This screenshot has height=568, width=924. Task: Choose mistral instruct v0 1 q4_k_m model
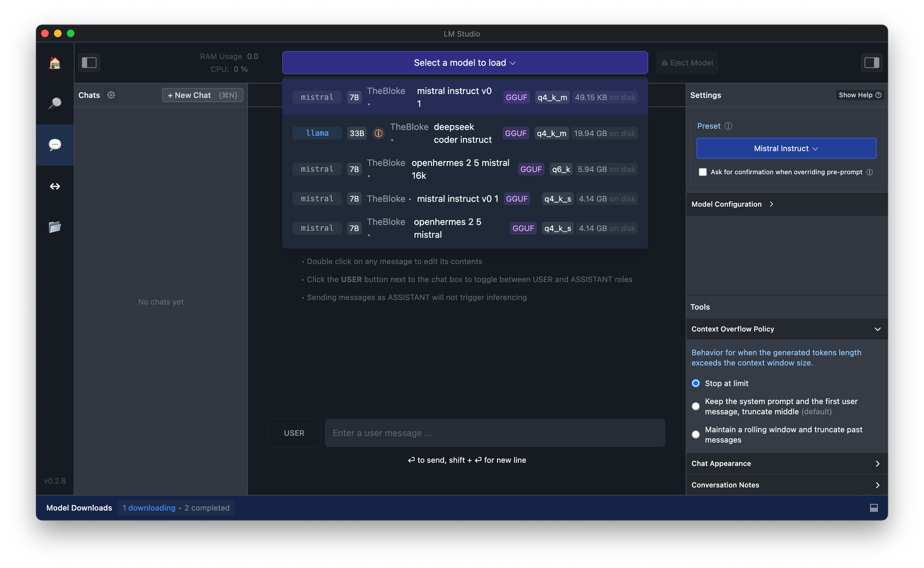[465, 97]
